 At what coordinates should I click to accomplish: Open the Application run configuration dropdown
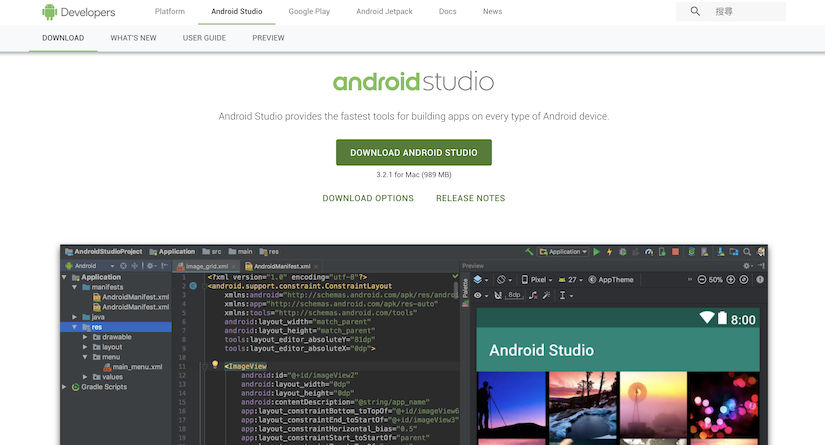[x=563, y=252]
